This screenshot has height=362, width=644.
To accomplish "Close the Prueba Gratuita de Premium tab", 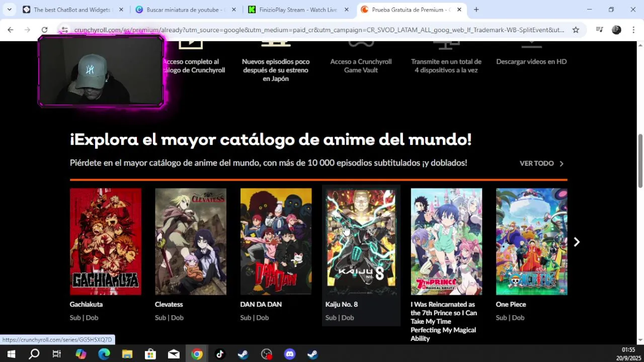I will click(459, 10).
